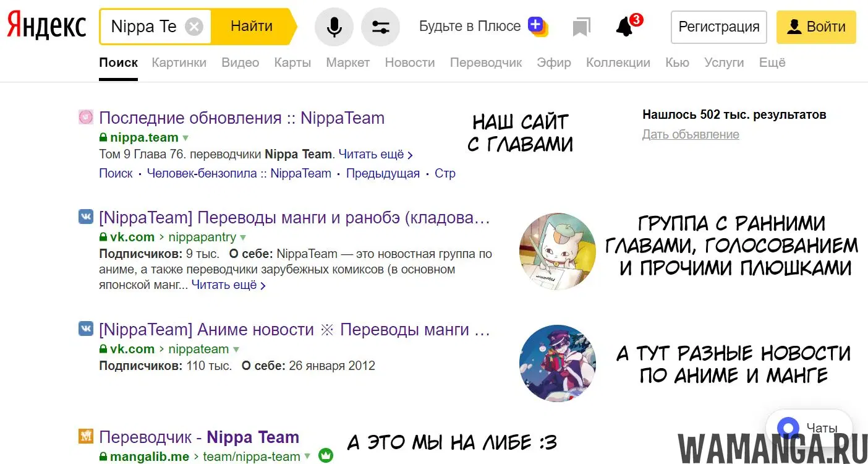This screenshot has width=868, height=464.
Task: Open the Чаты chat widget
Action: (x=809, y=428)
